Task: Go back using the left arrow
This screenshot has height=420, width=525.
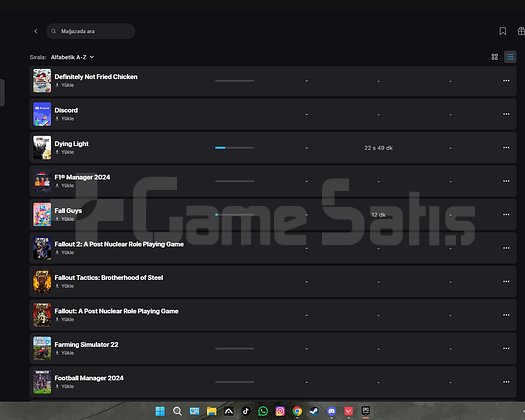Action: tap(36, 31)
